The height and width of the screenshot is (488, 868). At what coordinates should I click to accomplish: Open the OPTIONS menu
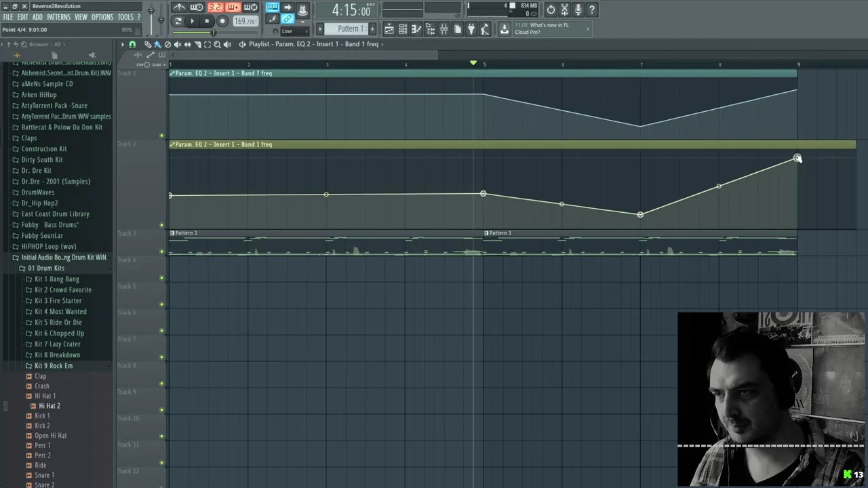click(102, 17)
